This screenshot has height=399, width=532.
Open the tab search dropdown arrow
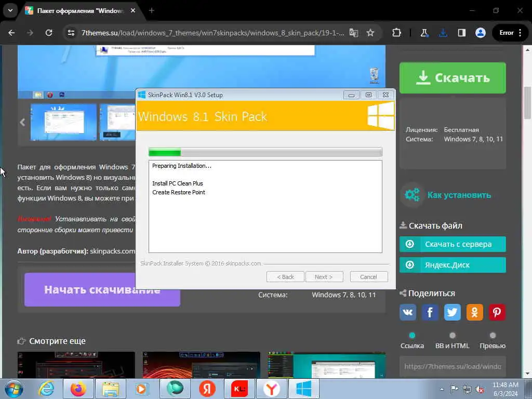click(10, 10)
